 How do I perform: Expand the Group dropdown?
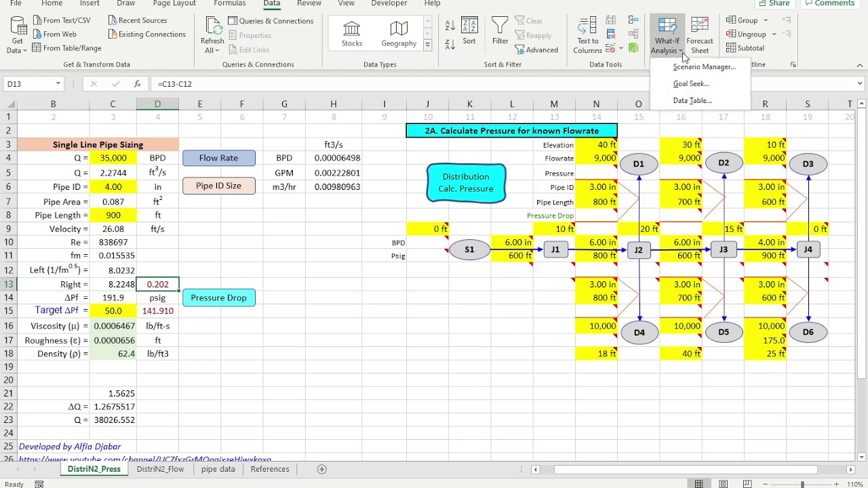[766, 20]
